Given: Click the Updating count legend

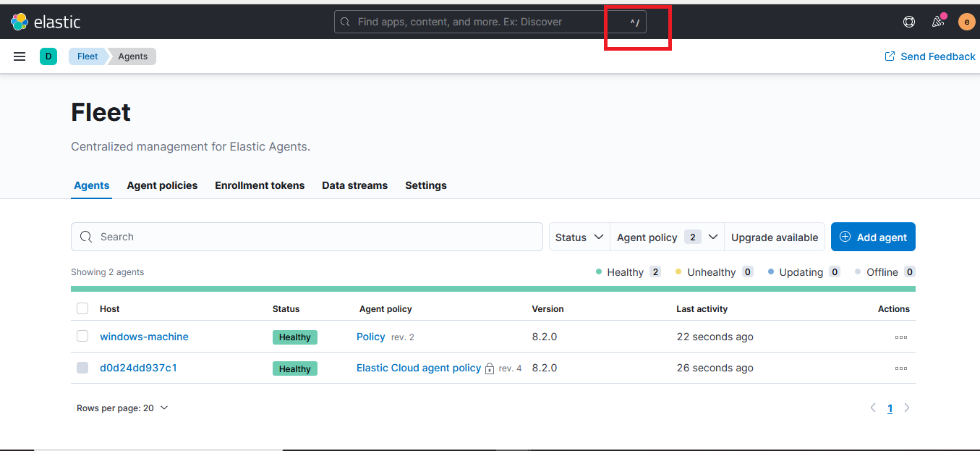Looking at the screenshot, I should (x=804, y=272).
